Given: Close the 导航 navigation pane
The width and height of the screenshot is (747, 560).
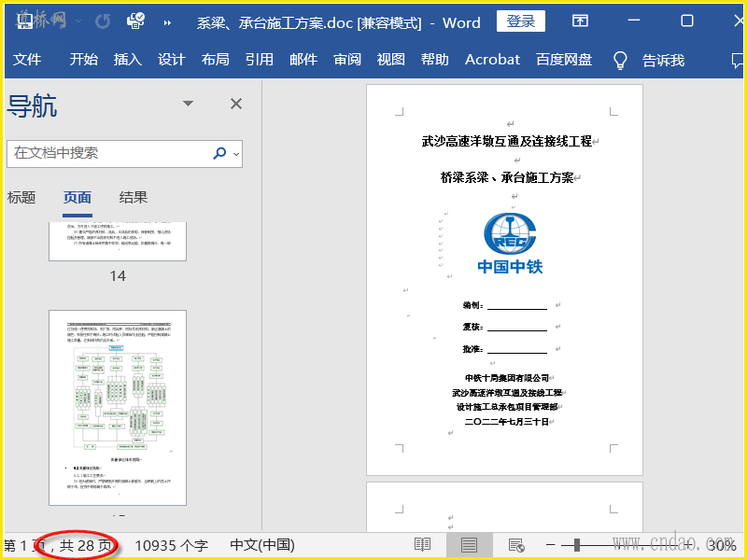Looking at the screenshot, I should pyautogui.click(x=236, y=104).
